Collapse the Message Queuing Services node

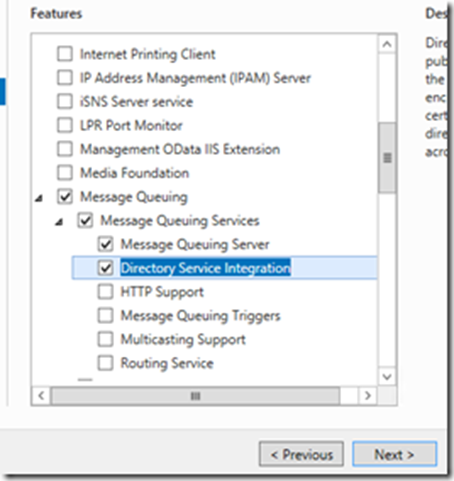tap(59, 222)
